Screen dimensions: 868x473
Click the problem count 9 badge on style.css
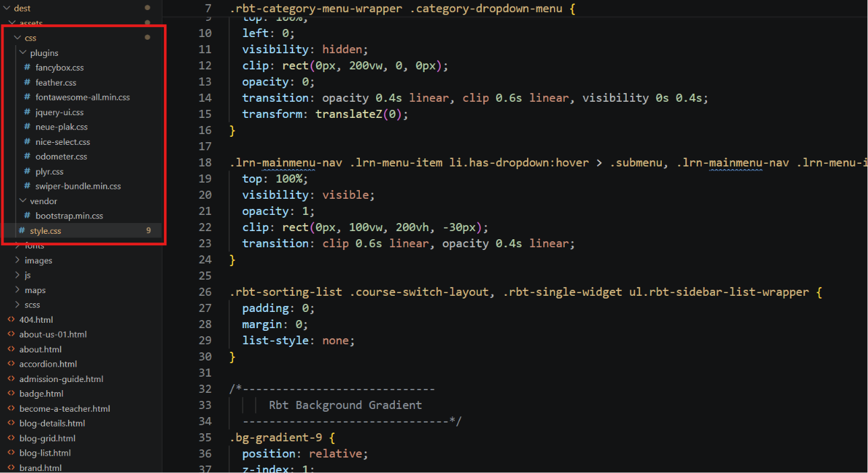pos(148,230)
